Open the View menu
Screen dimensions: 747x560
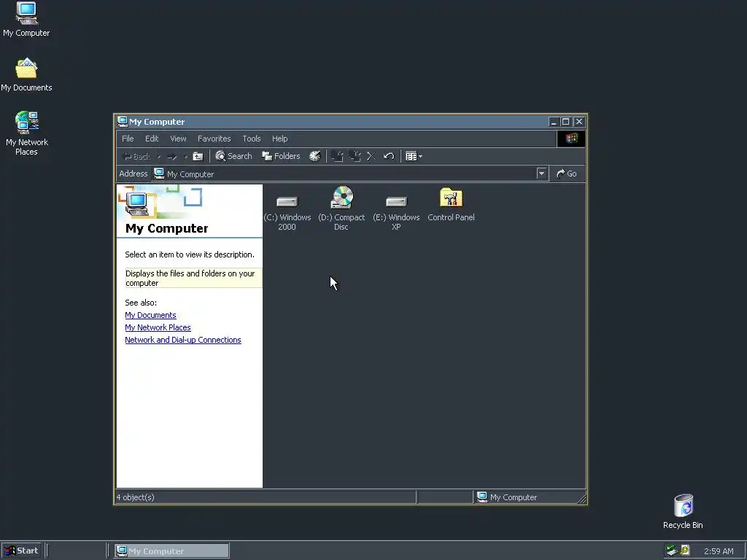[x=178, y=139]
